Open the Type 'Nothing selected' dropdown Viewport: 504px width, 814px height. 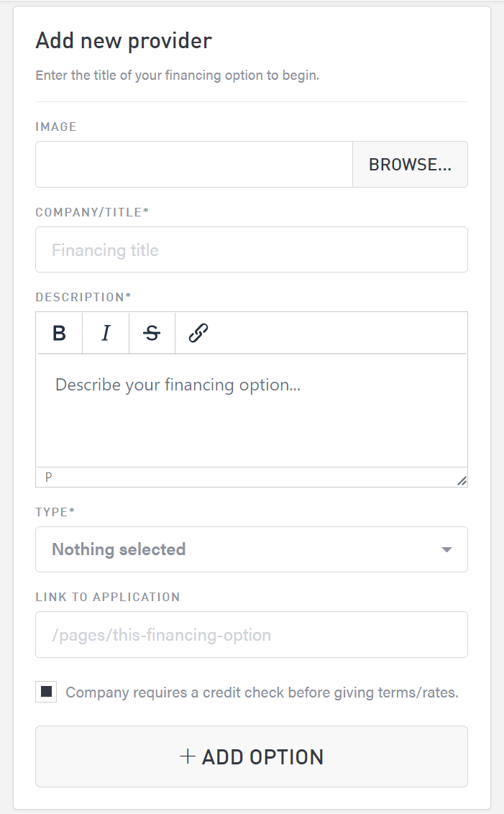[x=252, y=549]
